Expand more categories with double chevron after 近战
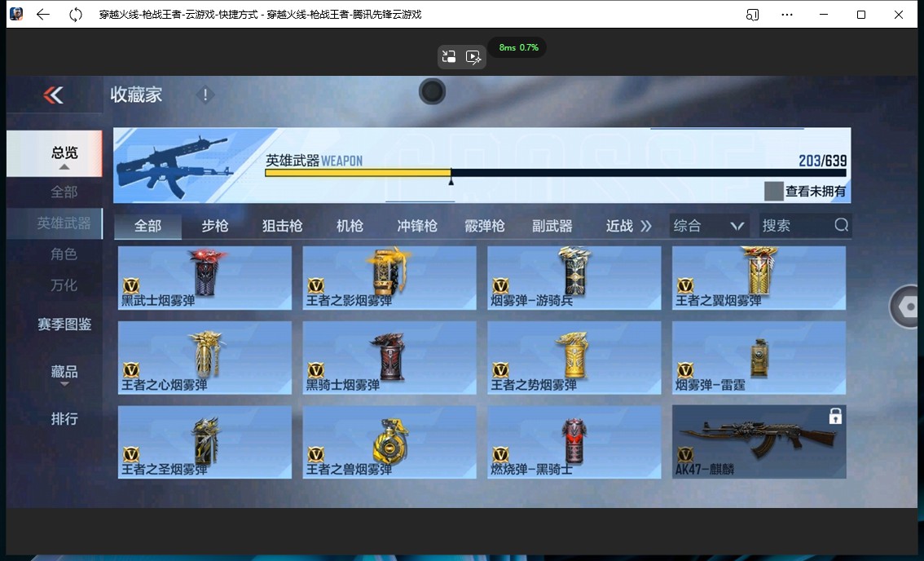The width and height of the screenshot is (924, 561). click(x=646, y=226)
